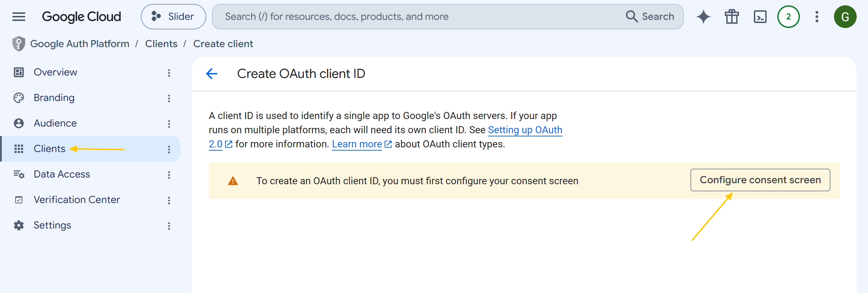Screen dimensions: 868x293
Task: Open the Audience sidebar item
Action: 90,123
